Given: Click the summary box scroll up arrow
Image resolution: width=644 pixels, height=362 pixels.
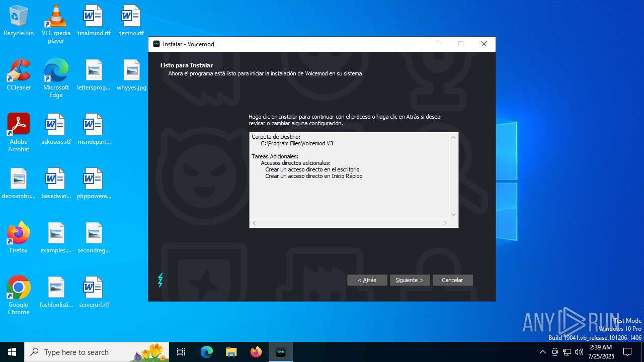Looking at the screenshot, I should 453,137.
